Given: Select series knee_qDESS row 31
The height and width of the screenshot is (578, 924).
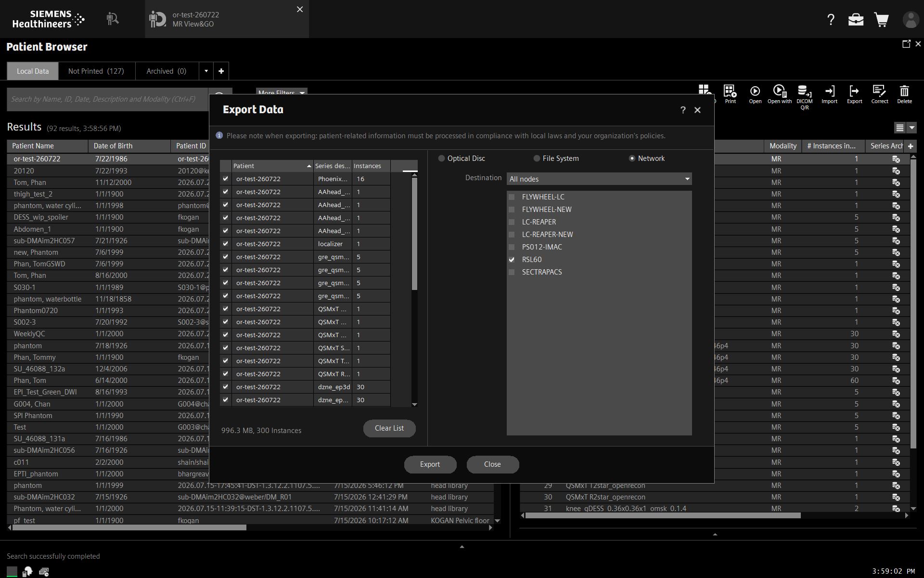Looking at the screenshot, I should [715, 509].
